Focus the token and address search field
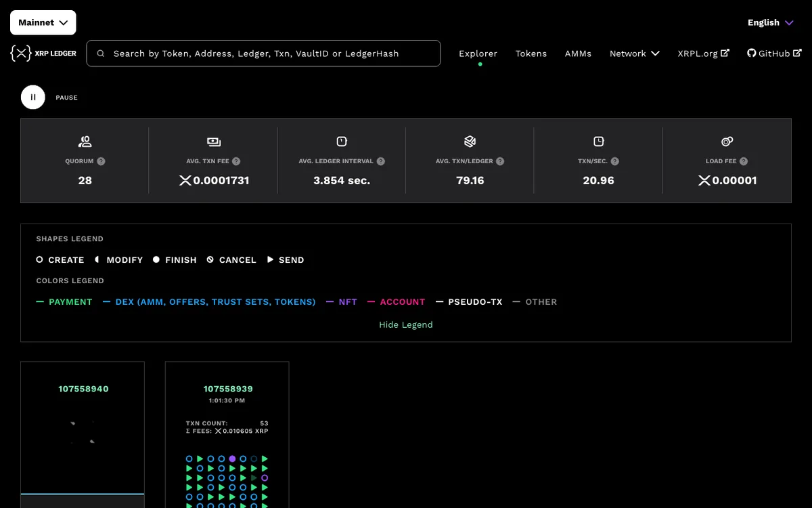Viewport: 812px width, 508px height. [263, 54]
